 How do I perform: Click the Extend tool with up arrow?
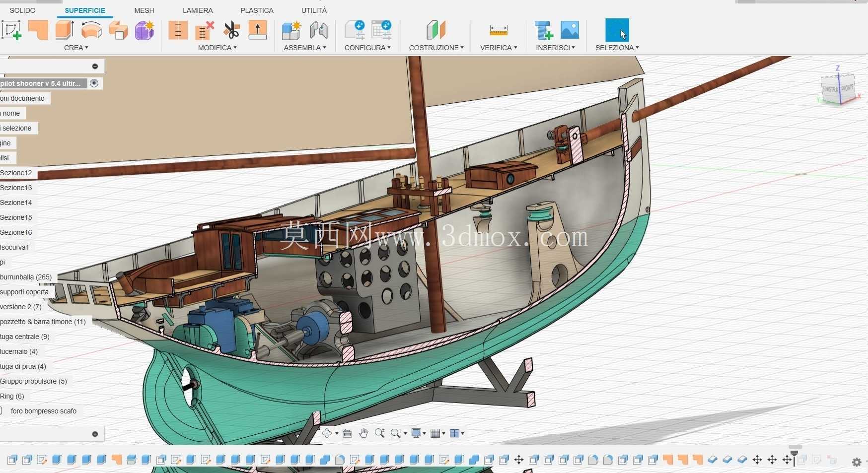[258, 30]
